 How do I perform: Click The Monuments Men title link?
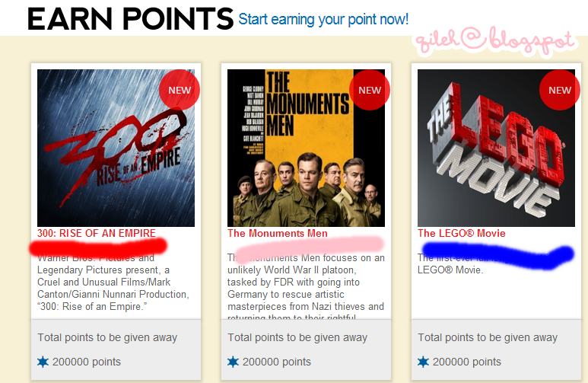click(278, 233)
